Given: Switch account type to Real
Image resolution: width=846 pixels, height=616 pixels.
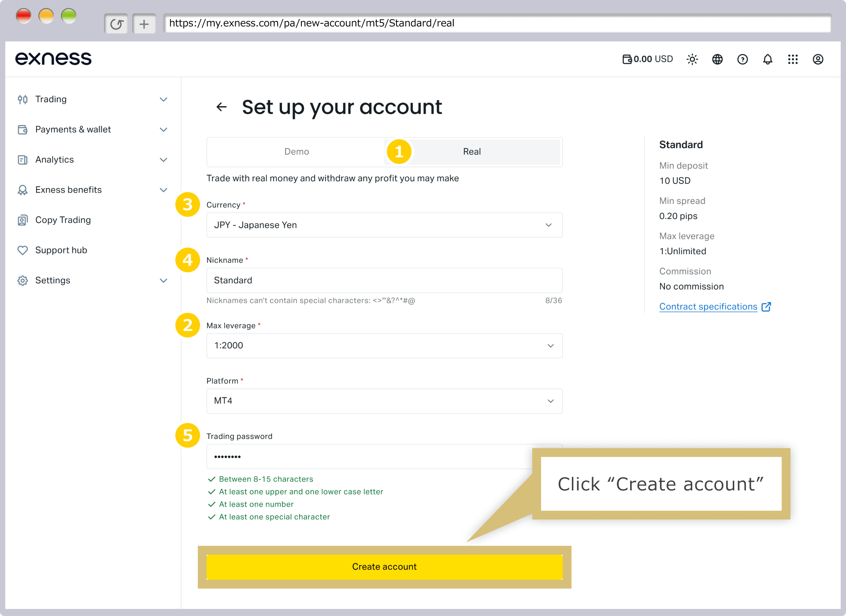Looking at the screenshot, I should 472,152.
